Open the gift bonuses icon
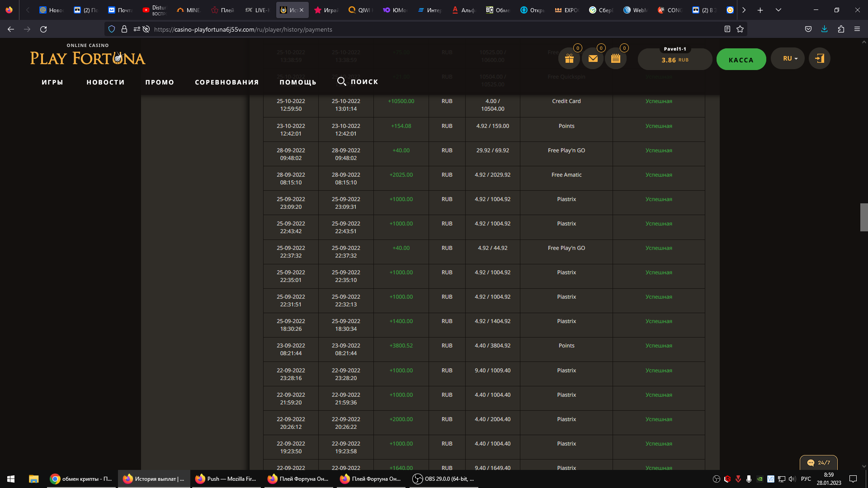The width and height of the screenshot is (868, 488). point(569,59)
